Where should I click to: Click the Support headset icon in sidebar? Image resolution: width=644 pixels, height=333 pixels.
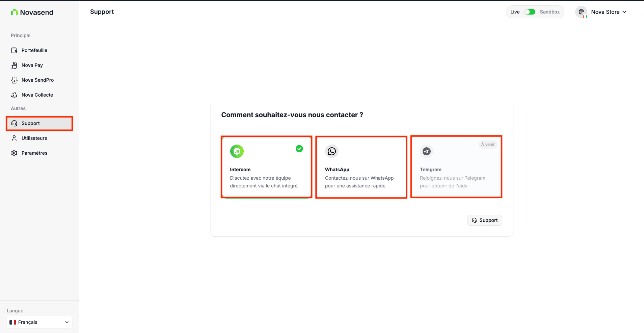tap(14, 123)
